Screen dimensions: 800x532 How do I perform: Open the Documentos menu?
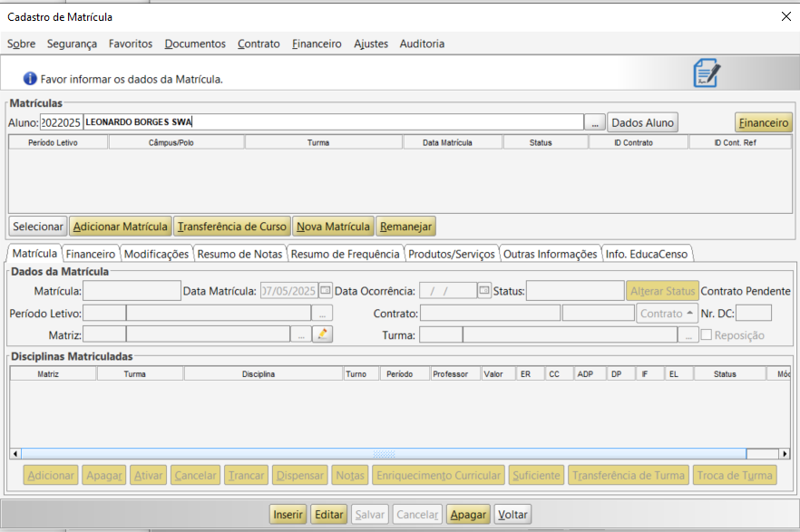[195, 44]
